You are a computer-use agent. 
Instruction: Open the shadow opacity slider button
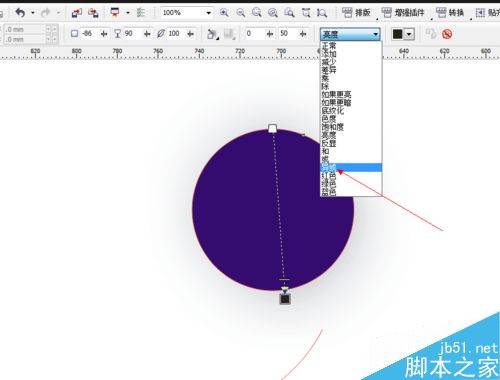coord(147,34)
